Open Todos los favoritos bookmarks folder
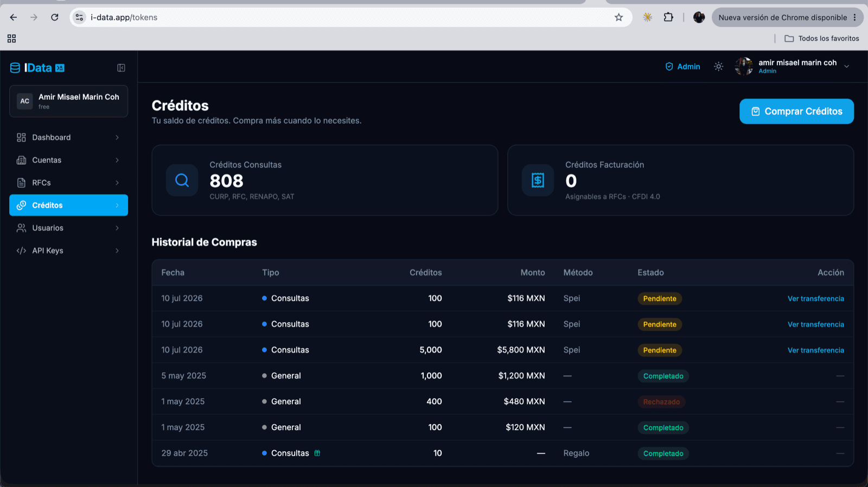The height and width of the screenshot is (487, 868). (x=822, y=39)
